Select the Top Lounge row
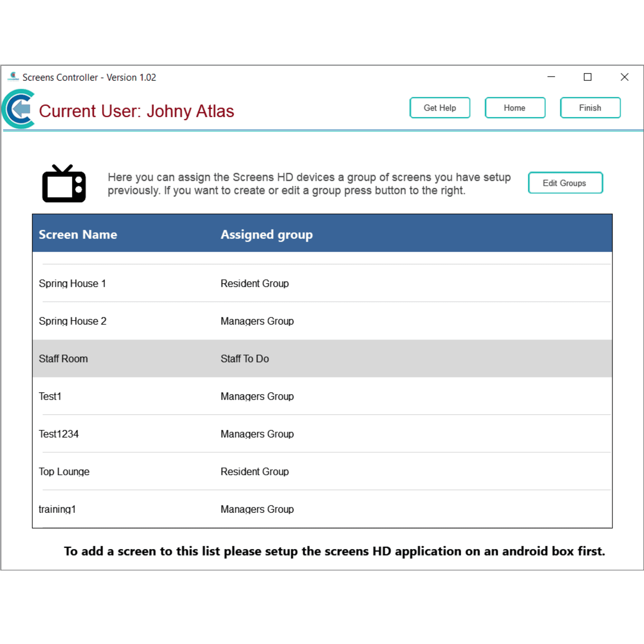The image size is (644, 644). pos(64,472)
